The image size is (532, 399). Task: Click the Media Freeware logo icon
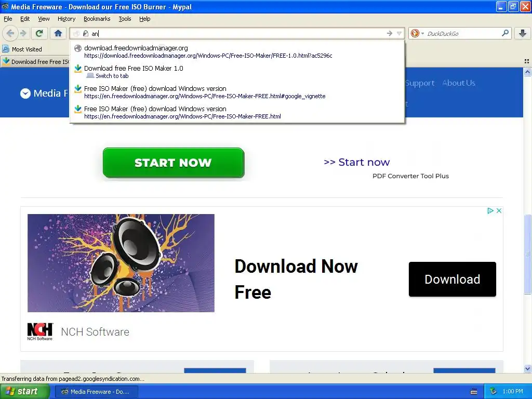pos(25,94)
